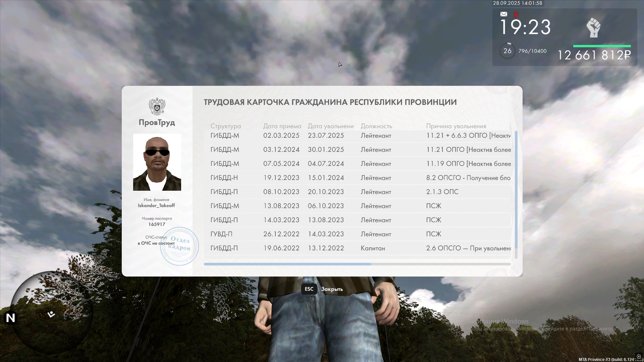The height and width of the screenshot is (362, 644).
Task: Click the Отдел кадров round stamp
Action: (x=179, y=246)
